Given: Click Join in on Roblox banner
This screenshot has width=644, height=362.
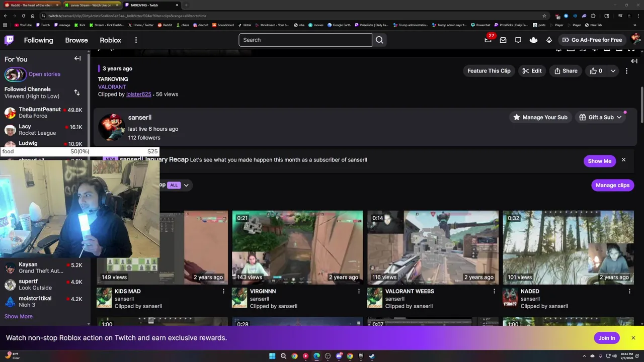Looking at the screenshot, I should click(607, 338).
